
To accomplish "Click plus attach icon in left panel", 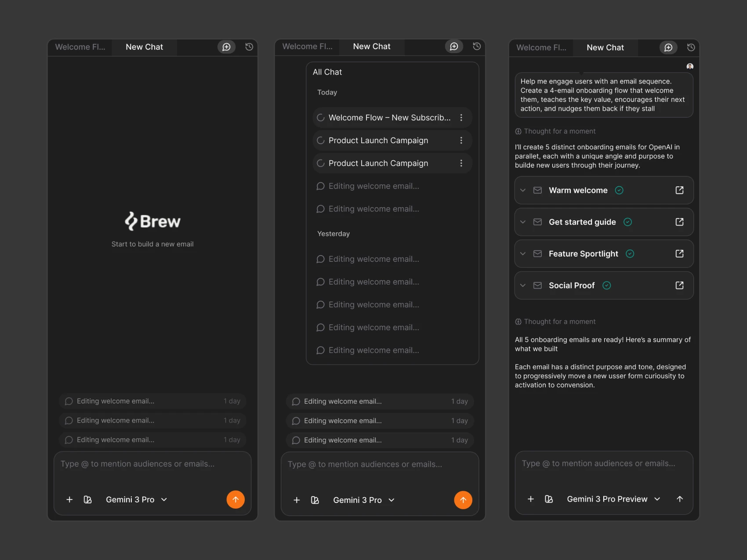I will (69, 499).
